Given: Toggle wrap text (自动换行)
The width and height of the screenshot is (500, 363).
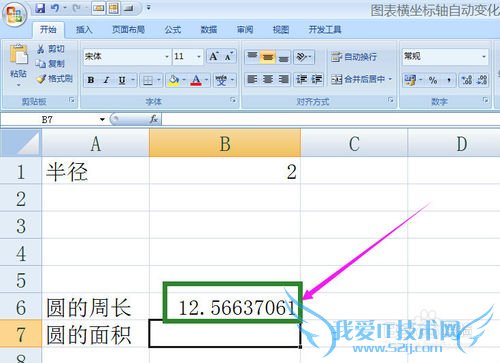Looking at the screenshot, I should (x=354, y=57).
